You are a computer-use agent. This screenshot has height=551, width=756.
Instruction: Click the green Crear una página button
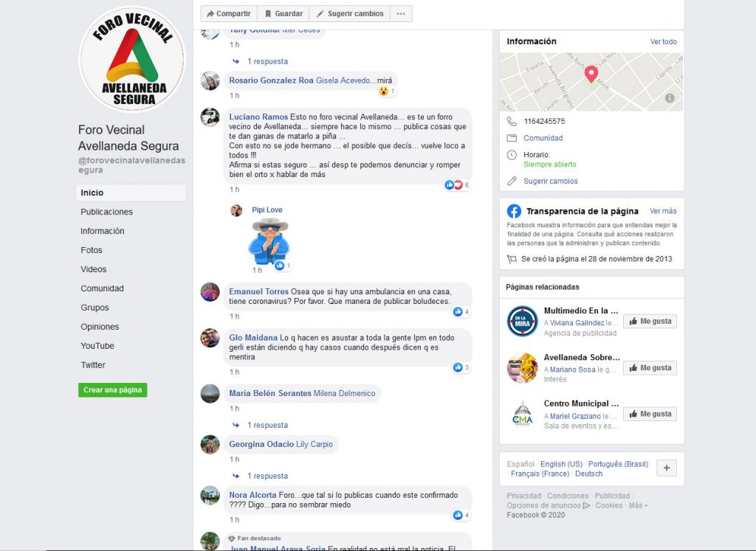pyautogui.click(x=113, y=390)
